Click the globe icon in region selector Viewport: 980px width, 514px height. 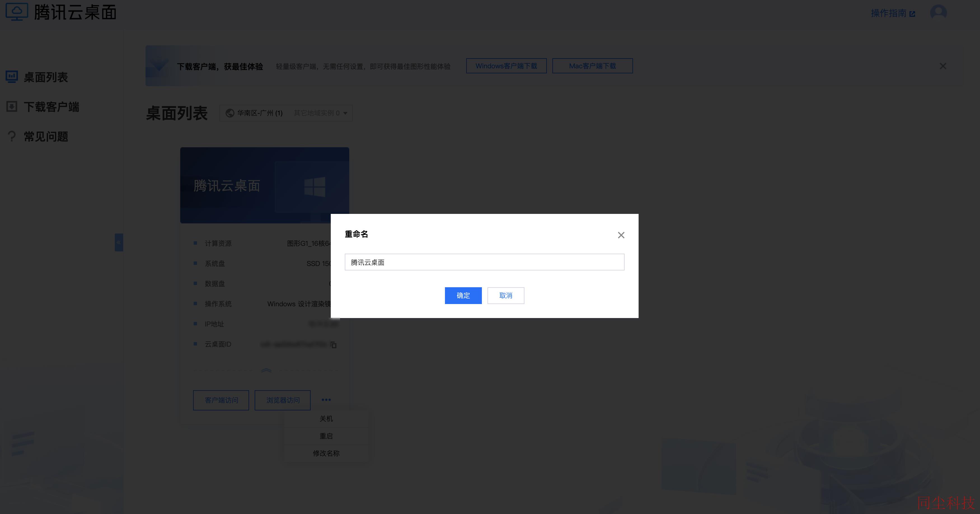click(x=230, y=113)
